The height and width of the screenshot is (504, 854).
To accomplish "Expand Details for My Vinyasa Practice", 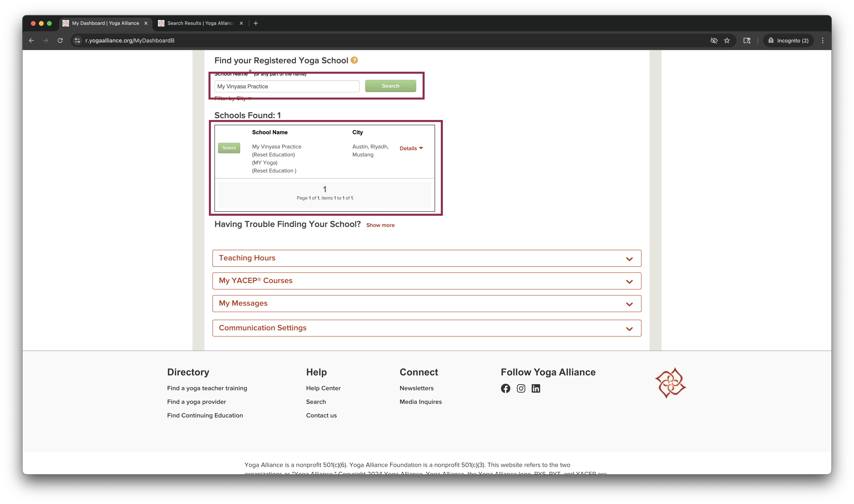I will (411, 148).
